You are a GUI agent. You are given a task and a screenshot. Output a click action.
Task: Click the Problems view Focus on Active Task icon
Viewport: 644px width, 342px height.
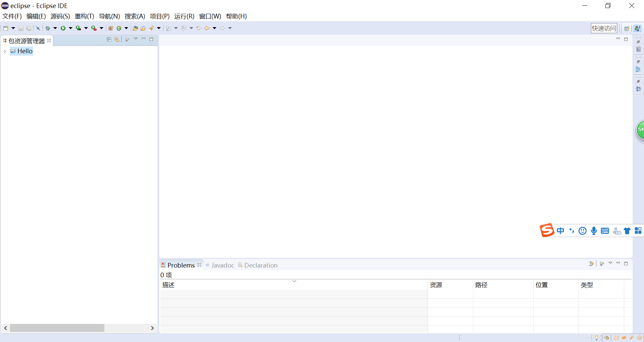pyautogui.click(x=602, y=264)
